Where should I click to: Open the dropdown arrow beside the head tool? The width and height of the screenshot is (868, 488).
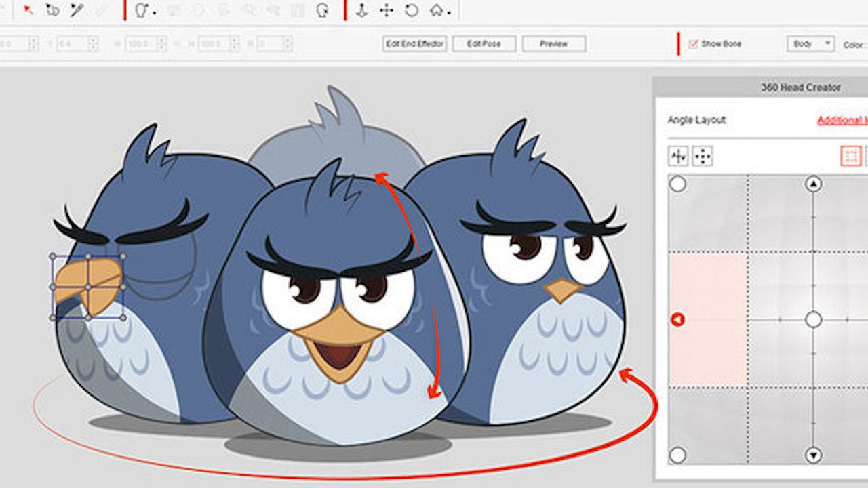pos(154,12)
